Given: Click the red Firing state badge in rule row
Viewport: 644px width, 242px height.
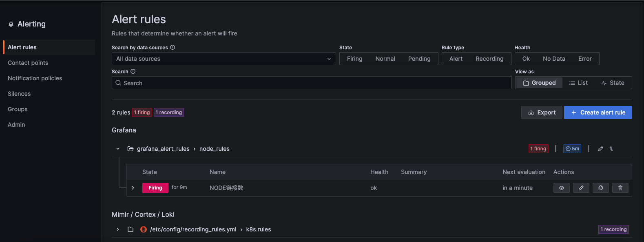Looking at the screenshot, I should click(155, 188).
